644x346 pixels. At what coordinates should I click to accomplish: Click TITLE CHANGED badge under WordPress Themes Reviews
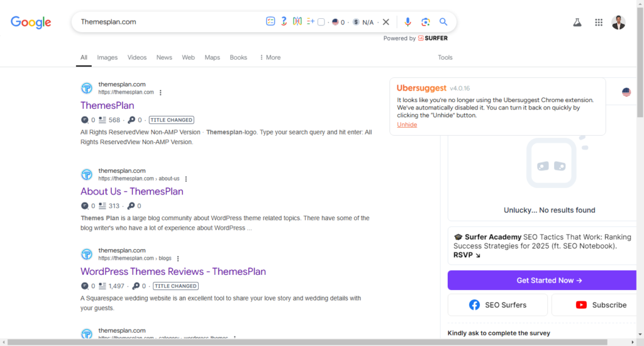click(176, 286)
